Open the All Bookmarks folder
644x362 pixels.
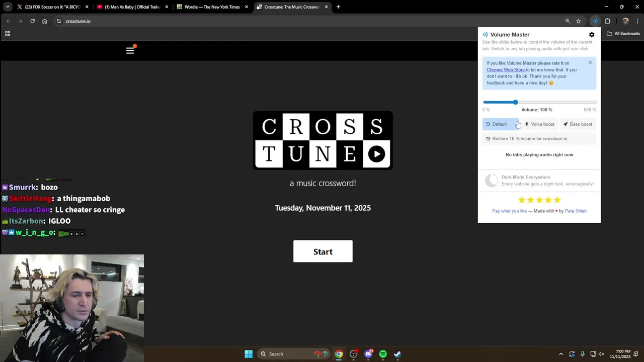[623, 34]
